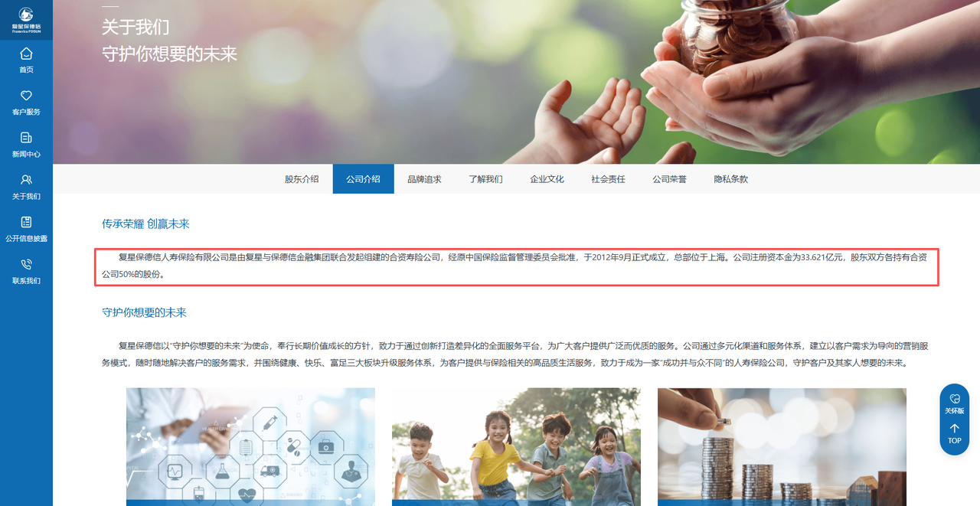Click the running children thumbnail image

tap(516, 446)
